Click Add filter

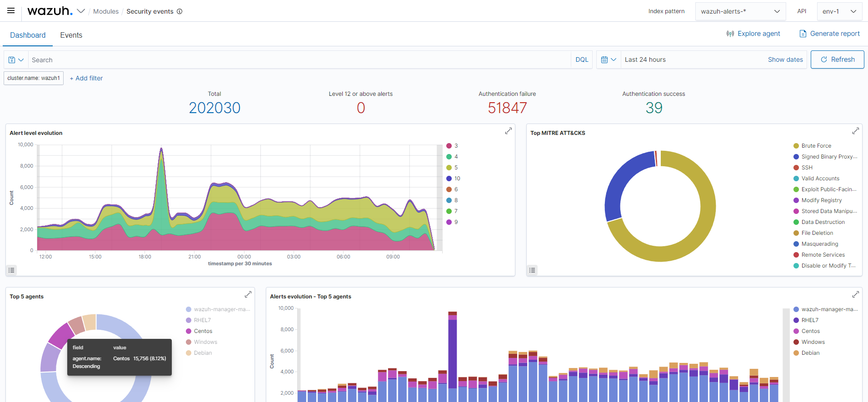[x=86, y=78]
